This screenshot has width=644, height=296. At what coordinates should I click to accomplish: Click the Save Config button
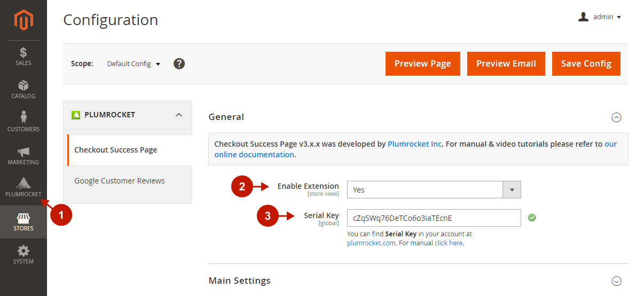tap(586, 63)
